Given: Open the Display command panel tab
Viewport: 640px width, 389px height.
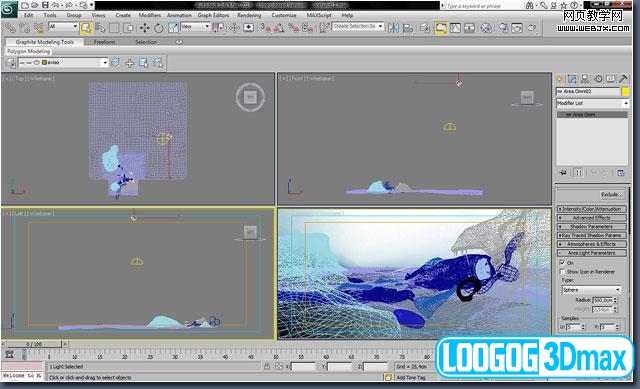Looking at the screenshot, I should [611, 79].
